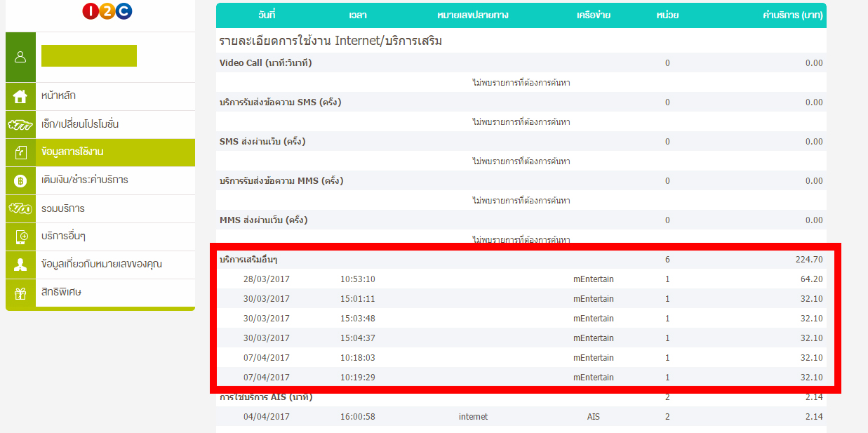Click the phone-plus icon beside บริการอื่นๆ
The height and width of the screenshot is (433, 868).
click(x=20, y=237)
